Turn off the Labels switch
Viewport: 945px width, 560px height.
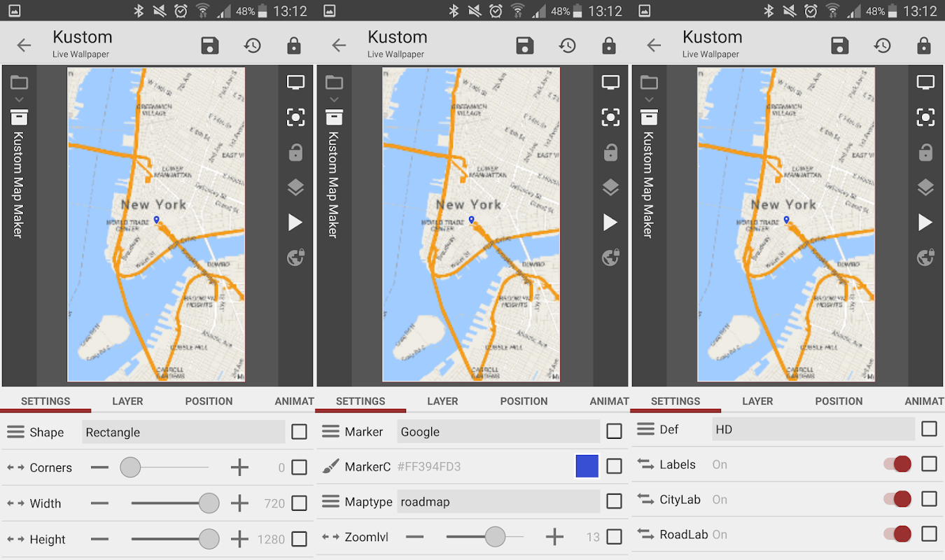(x=897, y=463)
